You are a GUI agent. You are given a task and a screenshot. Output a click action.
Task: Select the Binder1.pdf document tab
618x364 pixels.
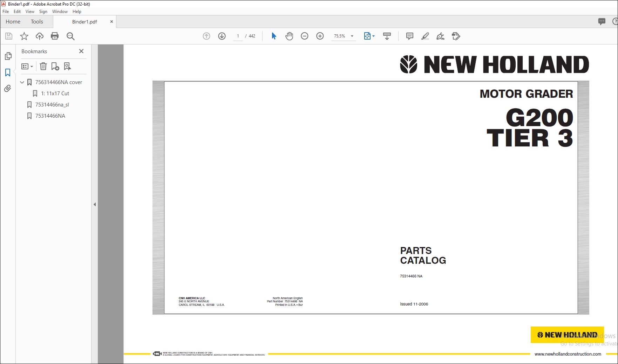[84, 22]
